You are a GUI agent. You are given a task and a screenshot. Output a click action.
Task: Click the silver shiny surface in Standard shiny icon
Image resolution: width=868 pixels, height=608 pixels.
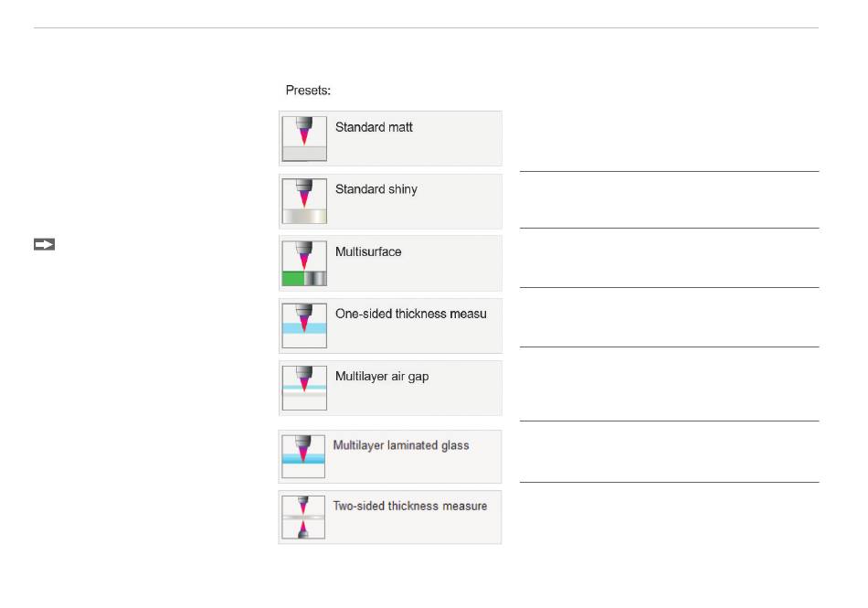click(x=304, y=216)
